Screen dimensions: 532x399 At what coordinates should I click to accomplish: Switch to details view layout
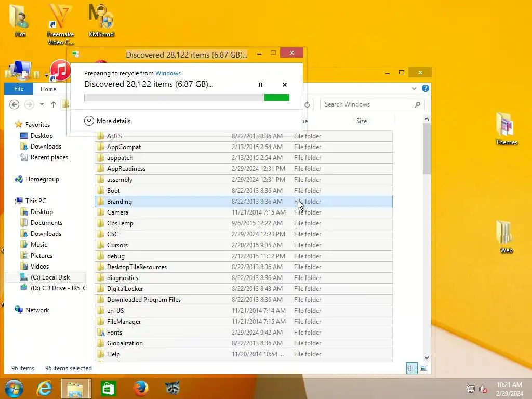[x=412, y=368]
